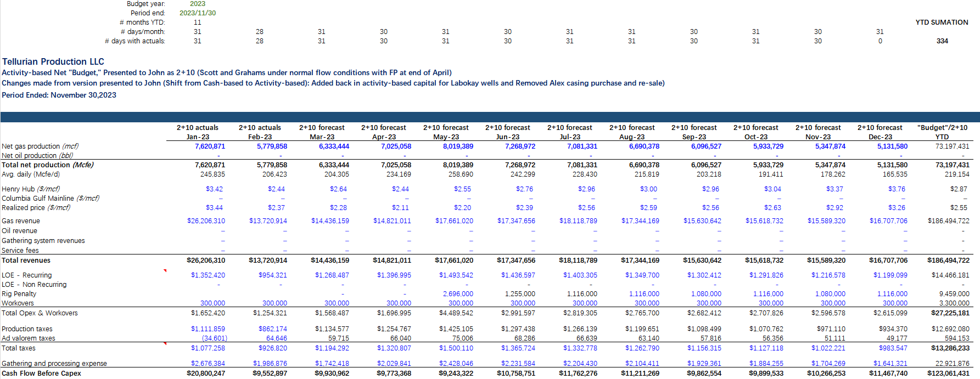Viewport: 980px width, 379px height.
Task: Click the Budget/2+10 YTD column header
Action: coord(942,132)
